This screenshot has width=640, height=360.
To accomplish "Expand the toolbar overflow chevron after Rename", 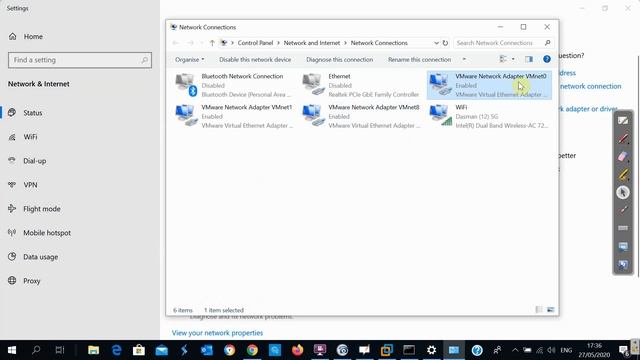I will (x=464, y=60).
